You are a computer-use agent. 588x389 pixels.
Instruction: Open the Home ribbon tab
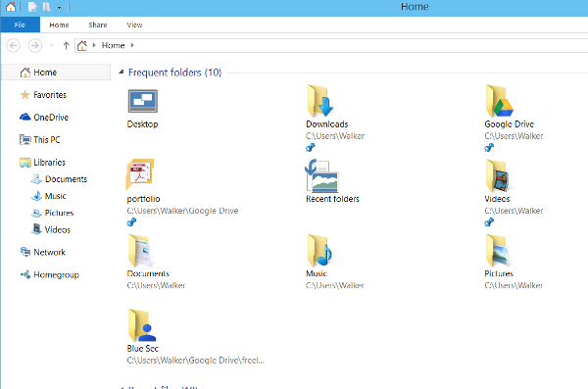(59, 24)
